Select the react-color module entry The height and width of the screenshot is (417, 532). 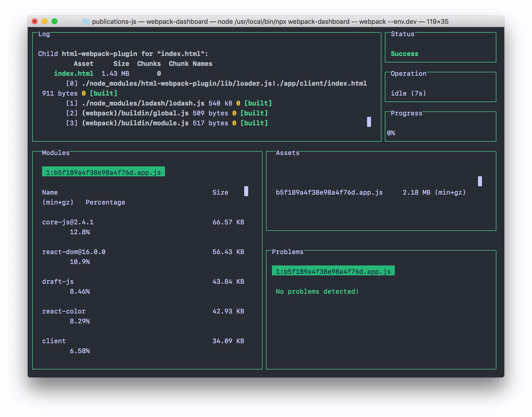[64, 311]
